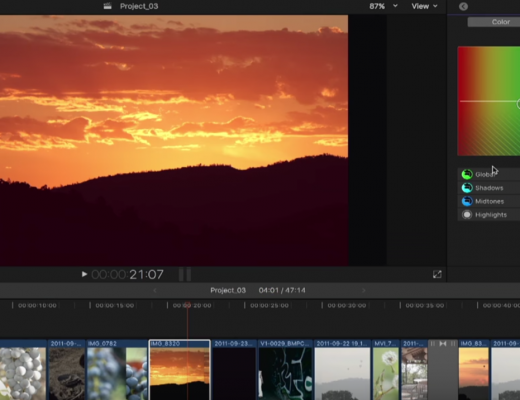
Task: Toggle fullscreen viewer with expand icon
Action: coord(437,274)
